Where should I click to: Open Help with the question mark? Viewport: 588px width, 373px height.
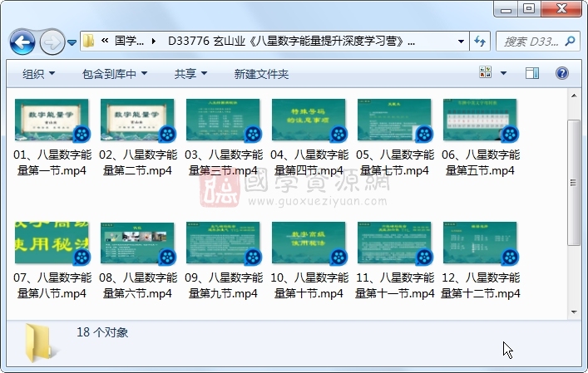point(561,73)
